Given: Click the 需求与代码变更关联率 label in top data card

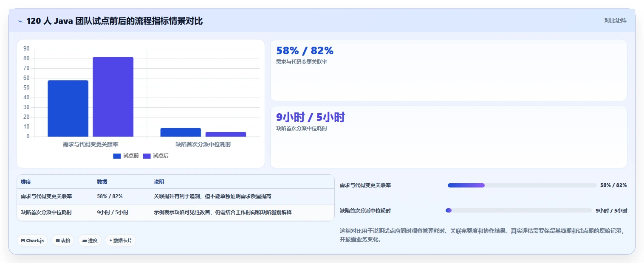Looking at the screenshot, I should 302,62.
